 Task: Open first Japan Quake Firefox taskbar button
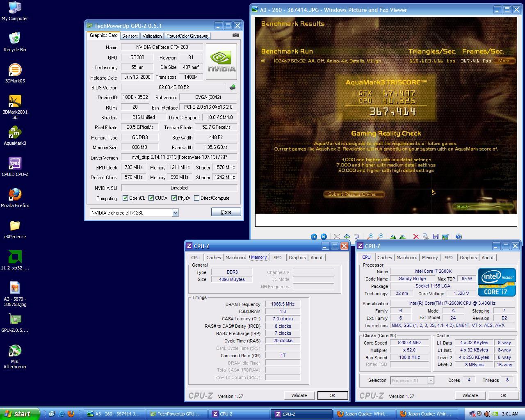[x=365, y=414]
